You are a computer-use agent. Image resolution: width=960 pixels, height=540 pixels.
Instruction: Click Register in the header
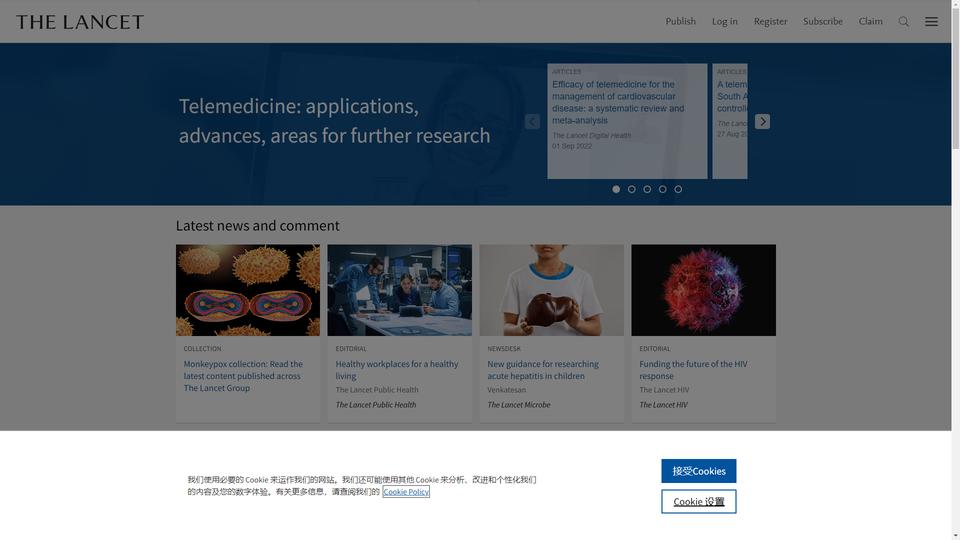pos(770,21)
